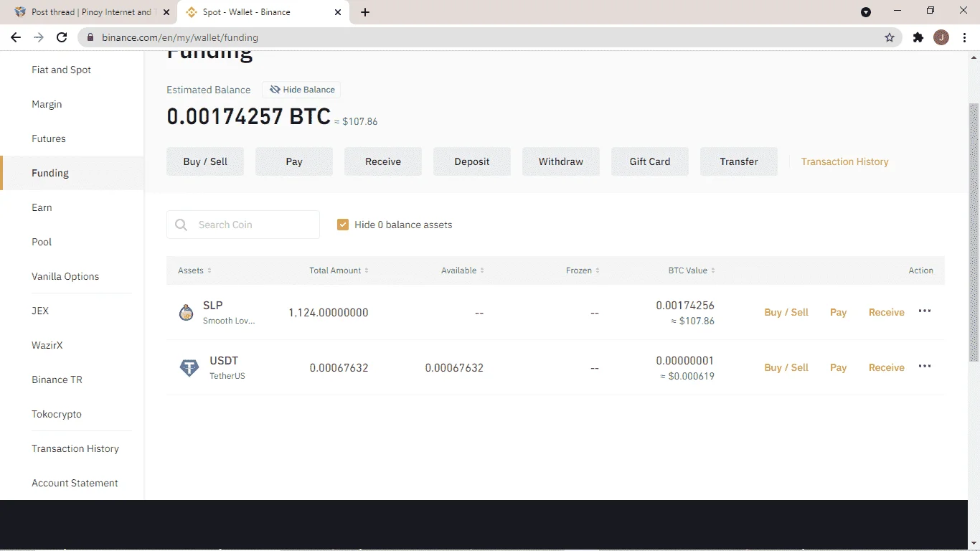Click the browser address bar URL
The image size is (980, 551).
tap(180, 37)
